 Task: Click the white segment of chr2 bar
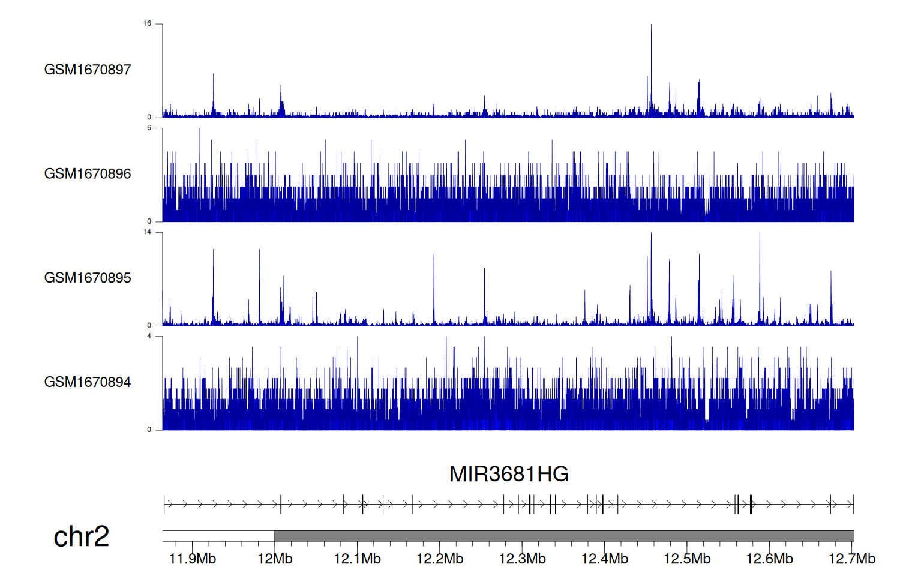(x=218, y=536)
